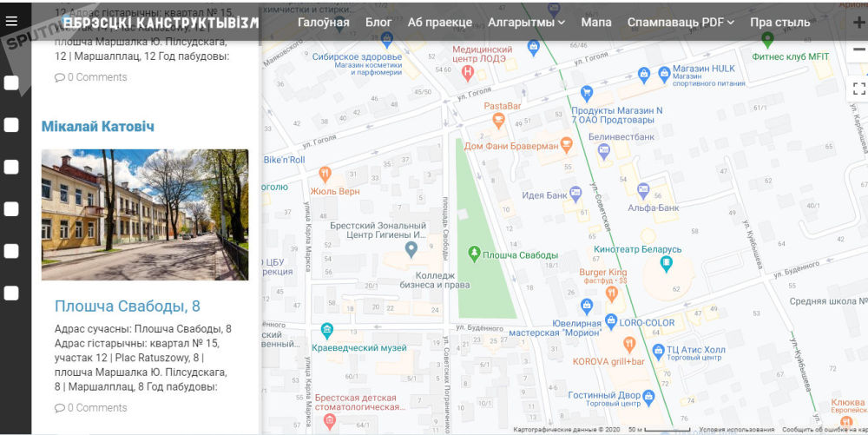868x435 pixels.
Task: Click the Медицинский центр ЛОДЭ marker
Action: click(x=468, y=72)
